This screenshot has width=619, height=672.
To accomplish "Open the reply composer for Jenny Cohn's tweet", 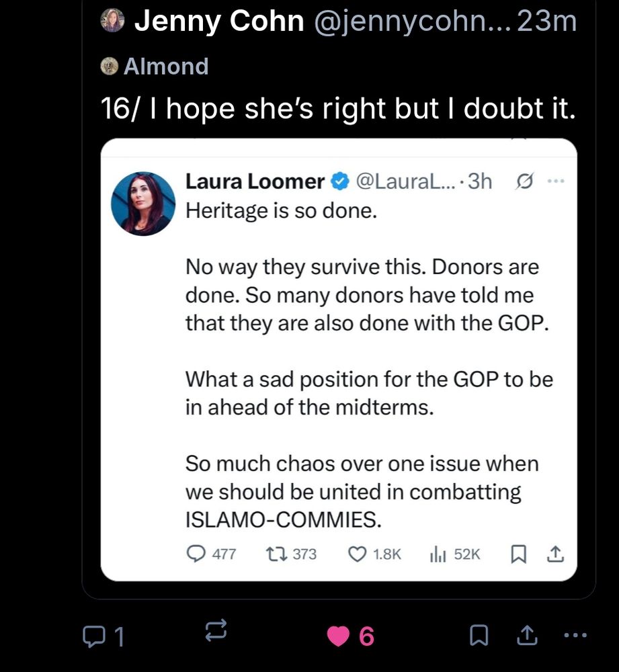I will (95, 634).
